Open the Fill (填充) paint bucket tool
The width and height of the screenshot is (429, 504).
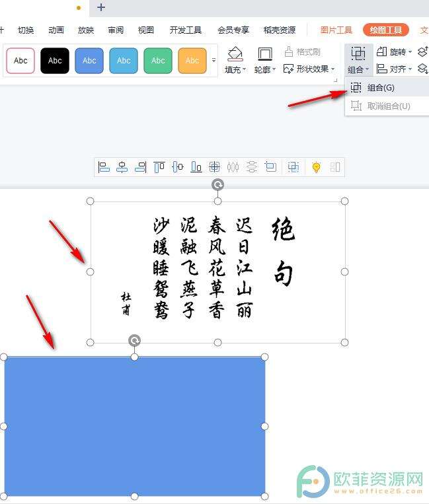click(x=235, y=54)
